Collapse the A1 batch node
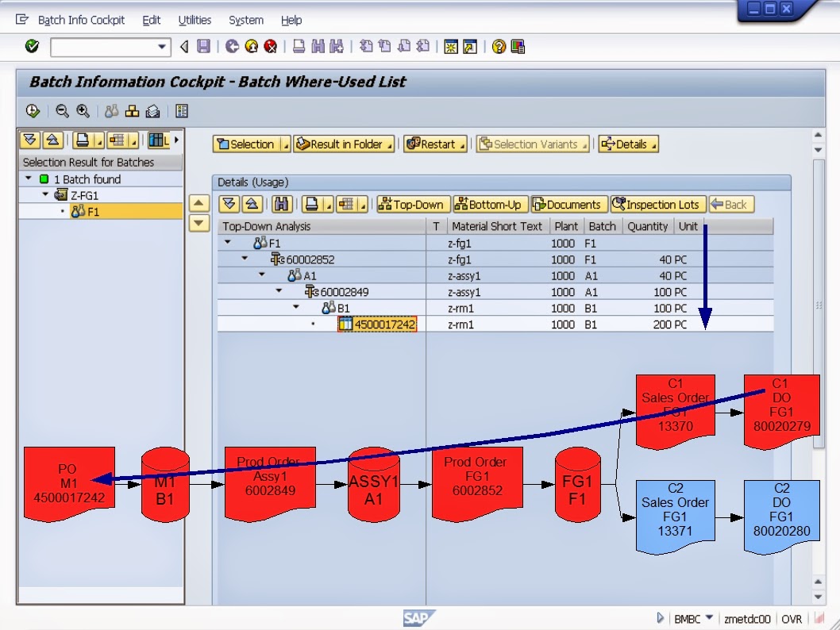The image size is (840, 630). tap(262, 275)
